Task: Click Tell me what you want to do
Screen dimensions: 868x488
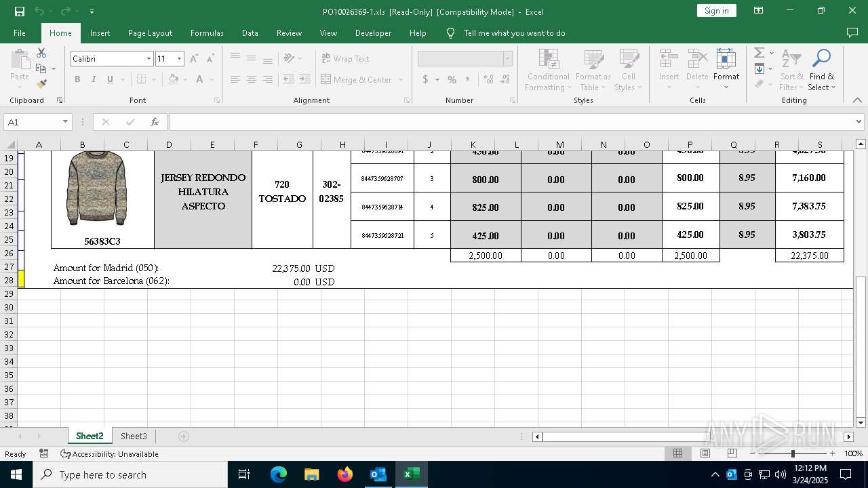Action: (x=514, y=33)
